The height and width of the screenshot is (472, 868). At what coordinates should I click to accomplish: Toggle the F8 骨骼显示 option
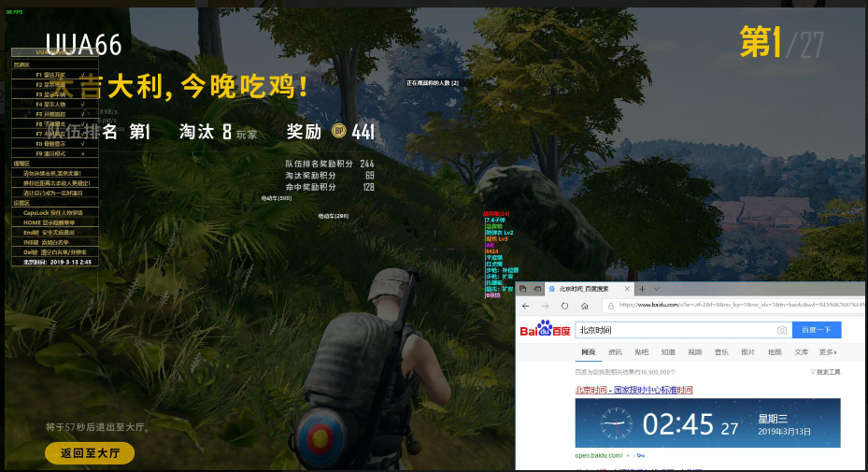(x=55, y=144)
